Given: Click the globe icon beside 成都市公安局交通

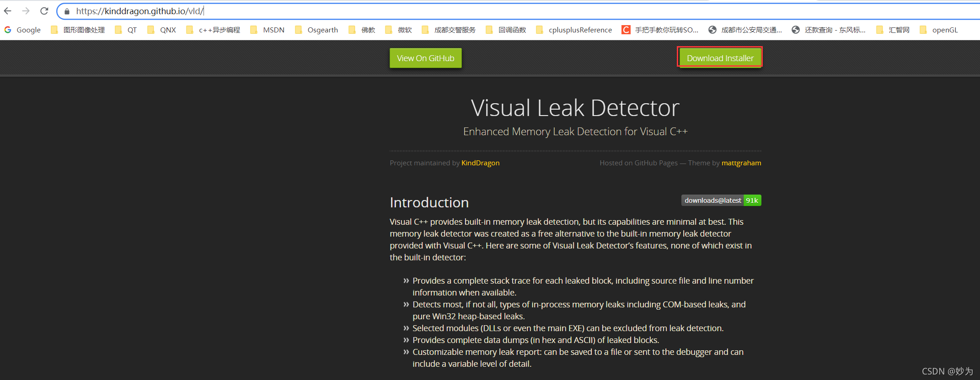Looking at the screenshot, I should click(712, 30).
